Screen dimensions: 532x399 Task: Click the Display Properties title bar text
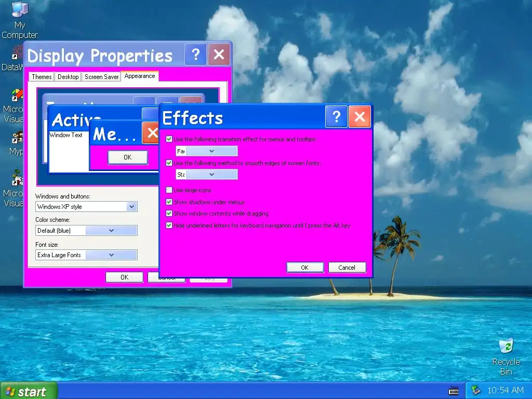pos(100,56)
